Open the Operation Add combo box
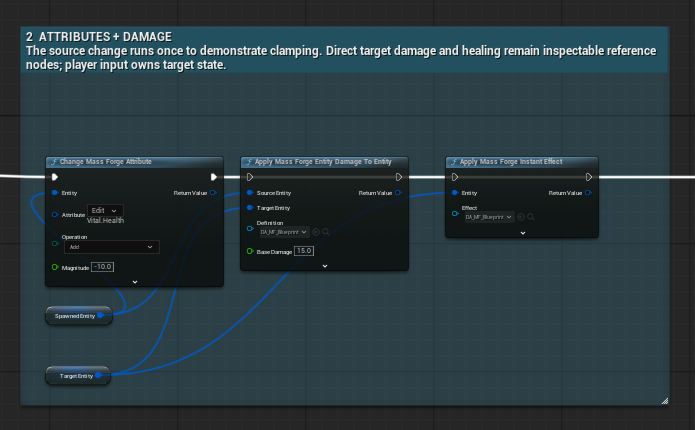 tap(112, 247)
